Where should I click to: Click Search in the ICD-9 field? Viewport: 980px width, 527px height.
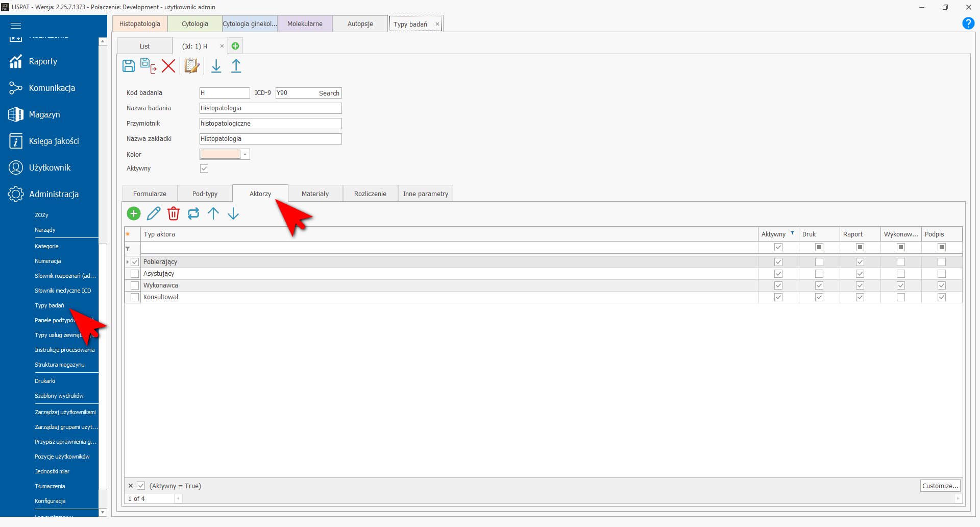coord(329,93)
